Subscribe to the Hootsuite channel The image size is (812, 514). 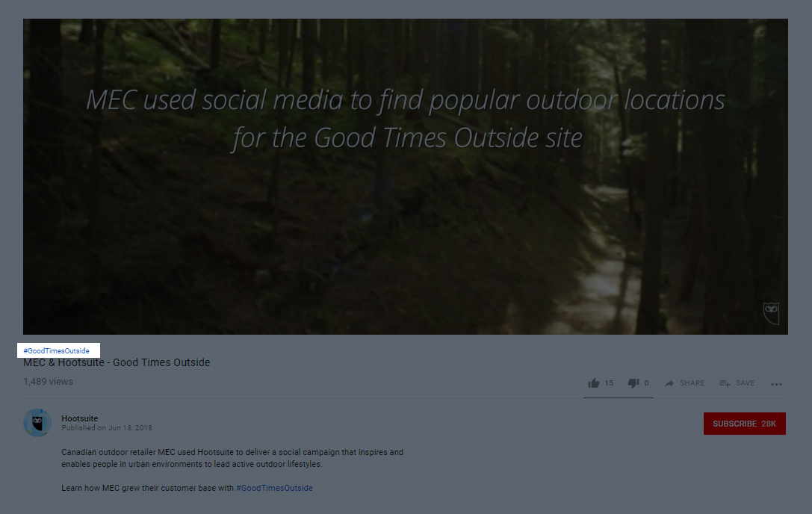[744, 424]
